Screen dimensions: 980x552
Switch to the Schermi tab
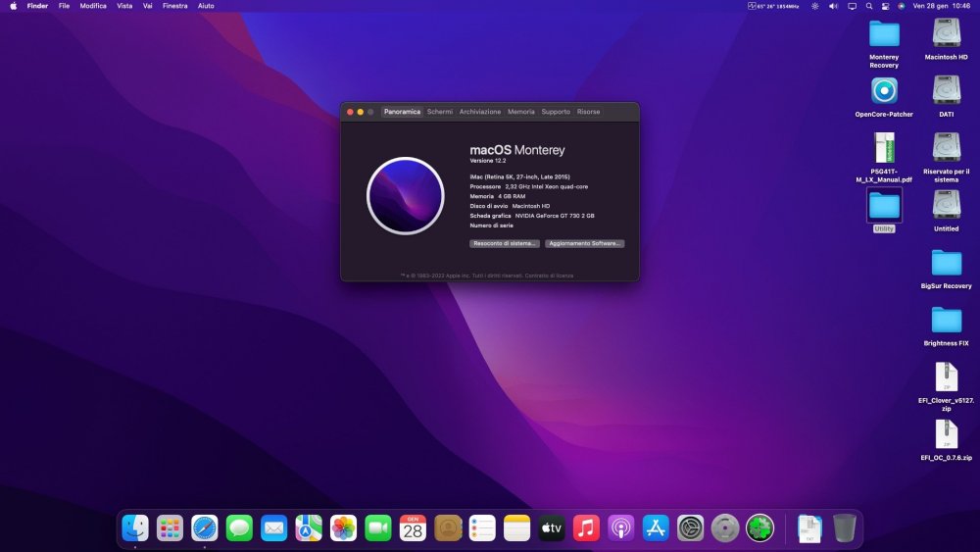tap(439, 112)
